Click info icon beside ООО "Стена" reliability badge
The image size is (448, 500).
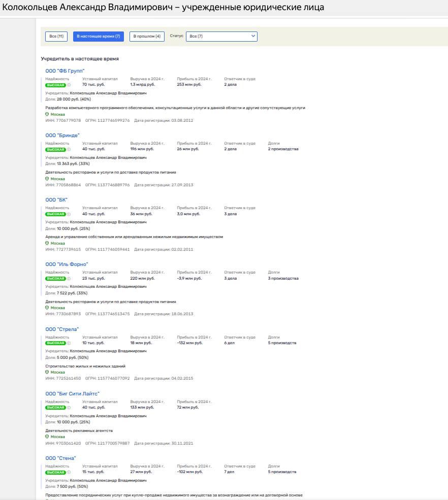click(69, 472)
